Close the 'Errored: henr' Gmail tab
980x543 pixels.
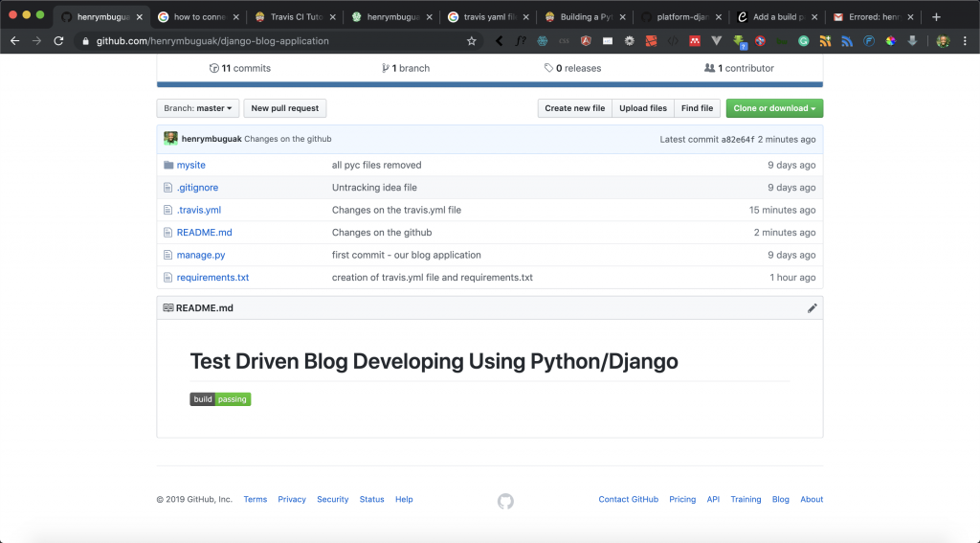(x=910, y=17)
